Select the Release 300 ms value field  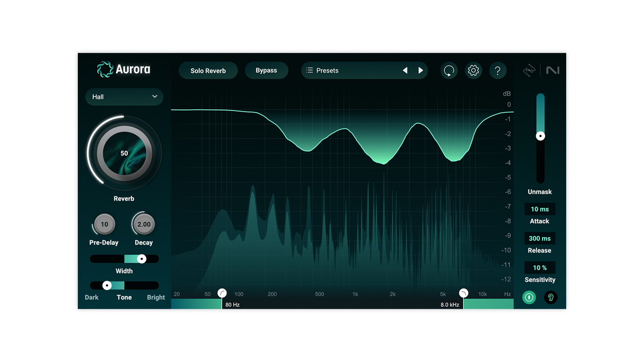(x=540, y=239)
